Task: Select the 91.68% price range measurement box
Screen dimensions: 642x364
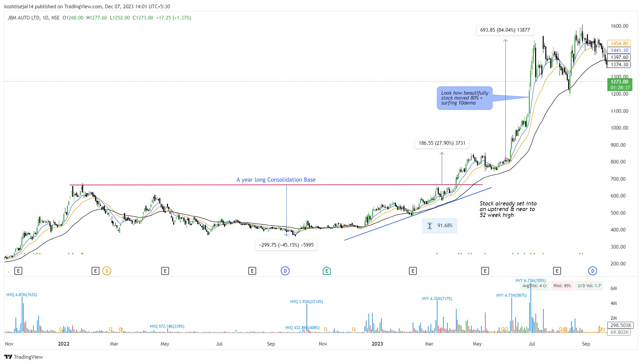Action: coord(440,226)
